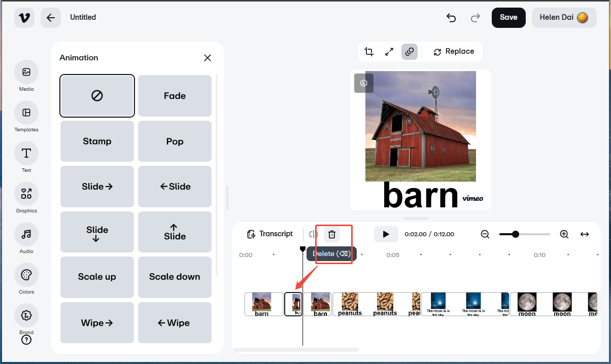The image size is (611, 364).
Task: Click the 0:05 mark on timeline ruler
Action: pyautogui.click(x=393, y=255)
